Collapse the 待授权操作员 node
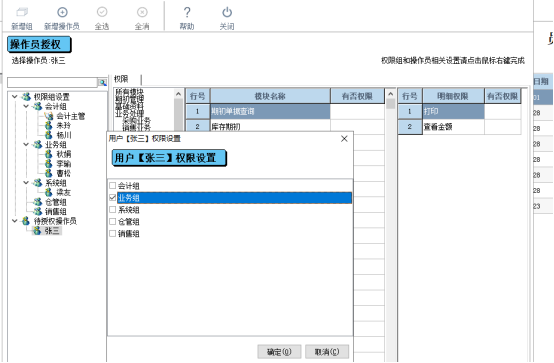The height and width of the screenshot is (363, 554). 14,221
